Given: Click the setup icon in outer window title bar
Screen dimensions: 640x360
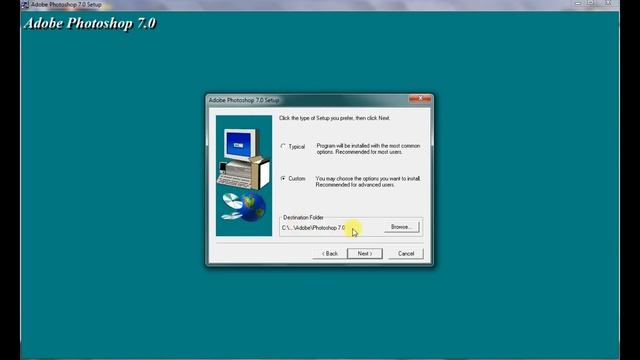Looking at the screenshot, I should click(x=25, y=5).
